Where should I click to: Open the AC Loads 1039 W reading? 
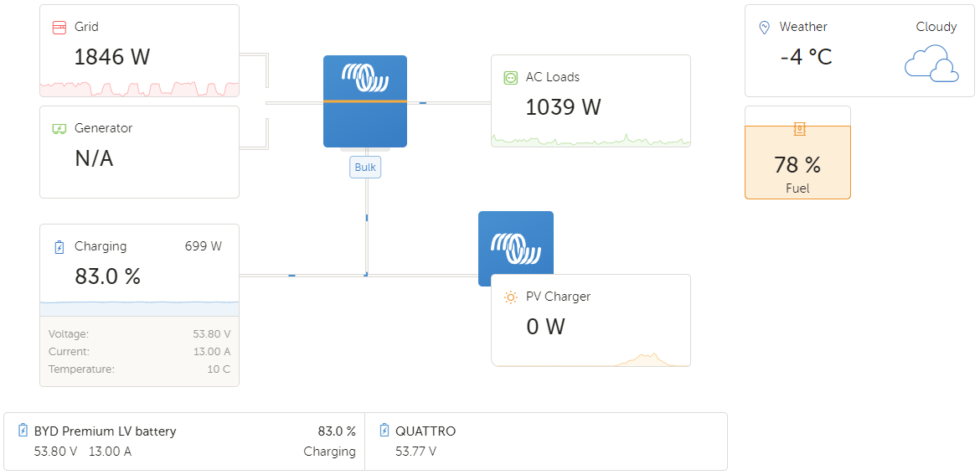(563, 107)
